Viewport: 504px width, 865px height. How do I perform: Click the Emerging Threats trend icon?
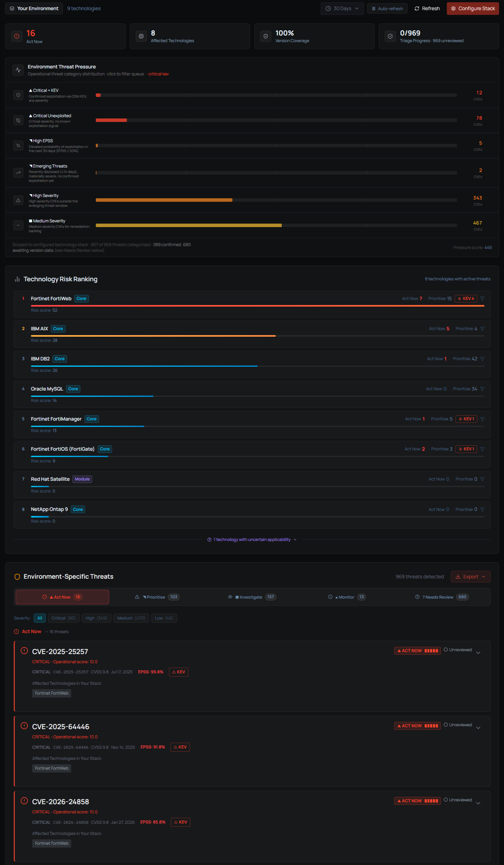18,173
